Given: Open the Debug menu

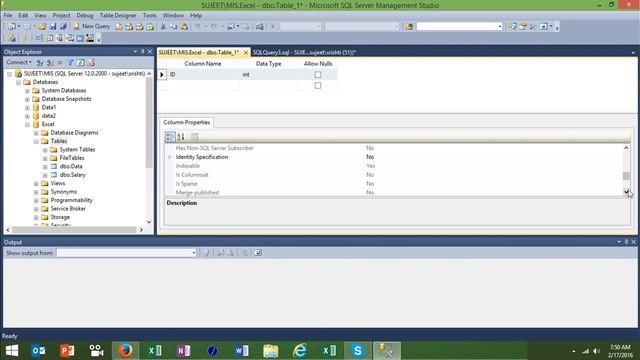Looking at the screenshot, I should tap(85, 16).
